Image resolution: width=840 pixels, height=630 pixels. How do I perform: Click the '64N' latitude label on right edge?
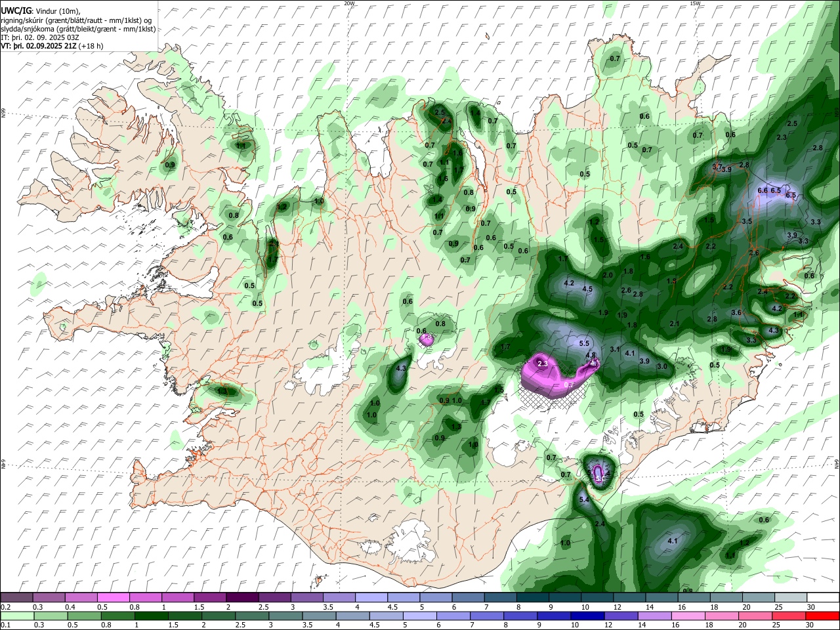[837, 464]
